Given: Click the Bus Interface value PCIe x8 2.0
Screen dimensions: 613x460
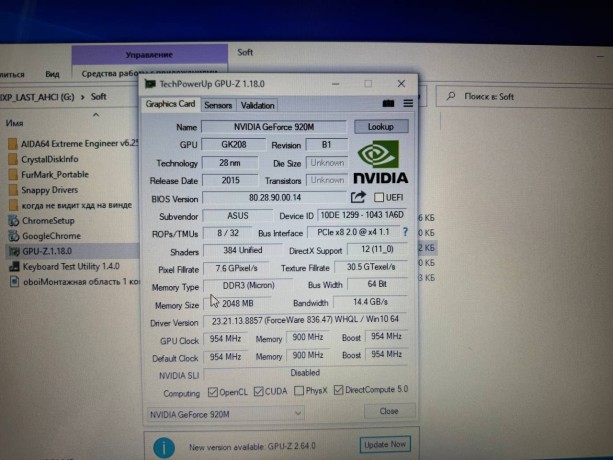Looking at the screenshot, I should click(x=353, y=232).
